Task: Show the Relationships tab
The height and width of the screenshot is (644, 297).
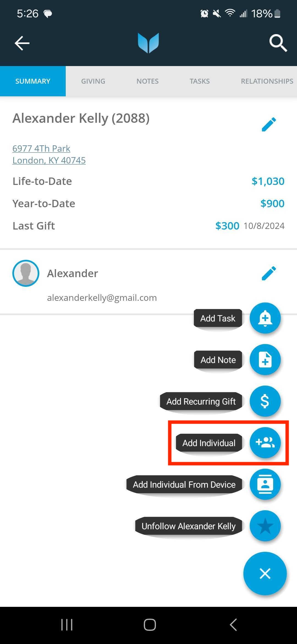Action: click(267, 81)
